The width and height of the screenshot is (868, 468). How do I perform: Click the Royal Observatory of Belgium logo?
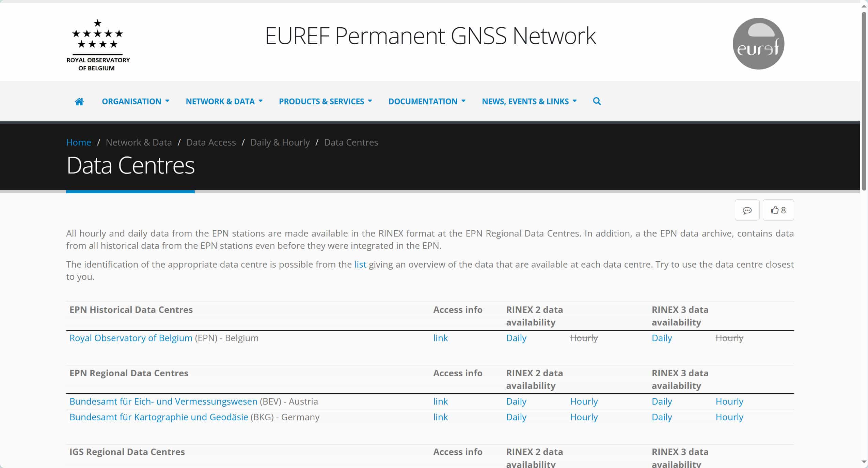tap(98, 45)
